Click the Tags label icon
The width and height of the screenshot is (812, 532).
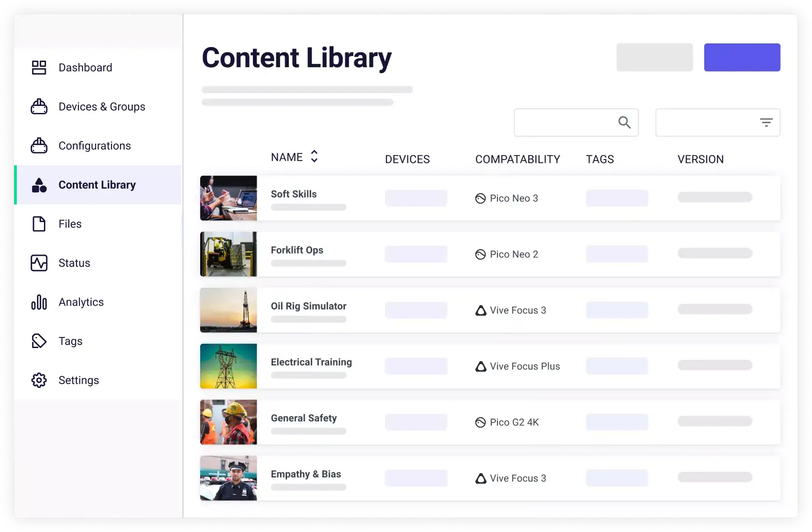(x=39, y=341)
